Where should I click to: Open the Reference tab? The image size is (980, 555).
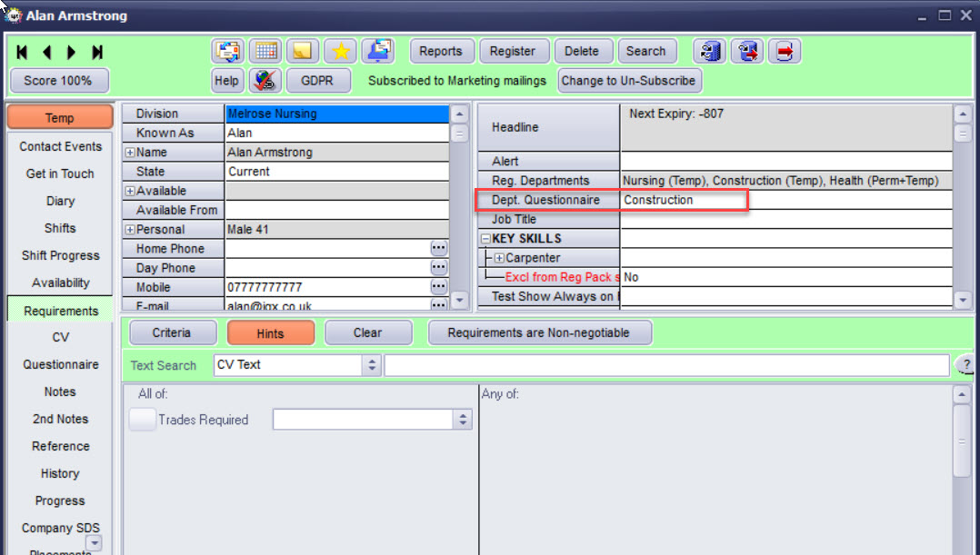click(60, 446)
